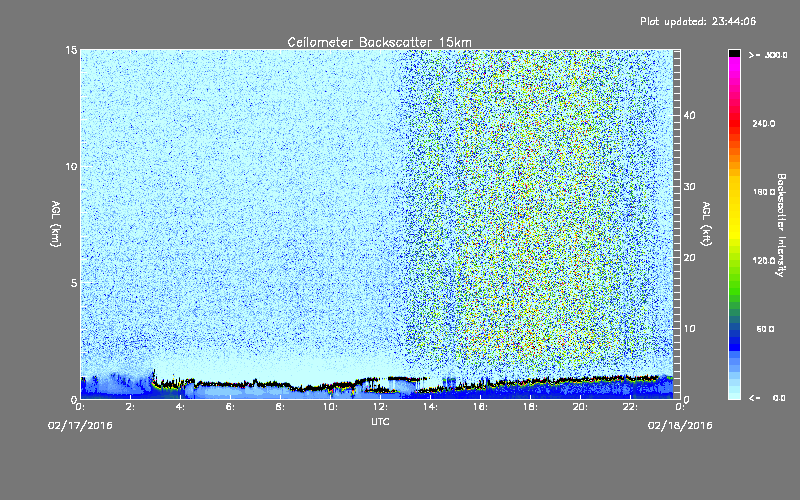The width and height of the screenshot is (800, 500).
Task: Click the "20" tick on the kft axis
Action: (x=689, y=258)
